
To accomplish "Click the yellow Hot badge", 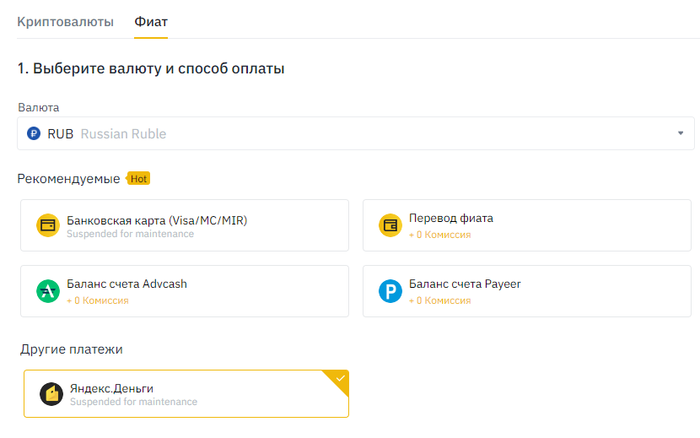I will coord(138,178).
